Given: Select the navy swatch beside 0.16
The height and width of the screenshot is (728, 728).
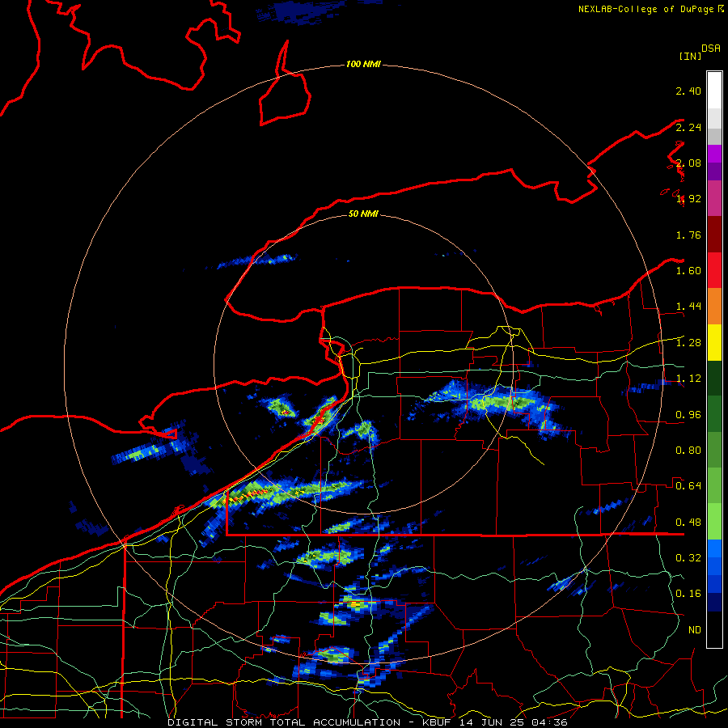Looking at the screenshot, I should 714,602.
